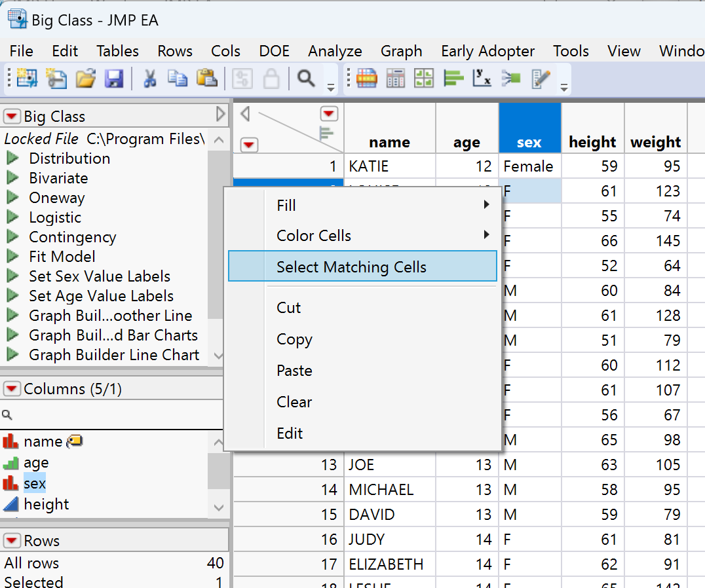Click the Save floppy disk icon

point(114,79)
